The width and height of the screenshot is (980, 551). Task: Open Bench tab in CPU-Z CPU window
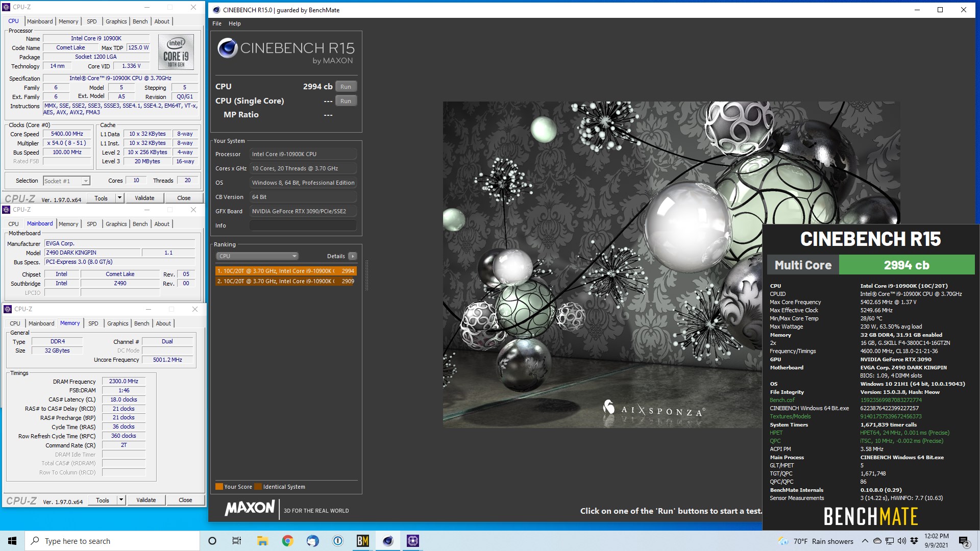[140, 21]
